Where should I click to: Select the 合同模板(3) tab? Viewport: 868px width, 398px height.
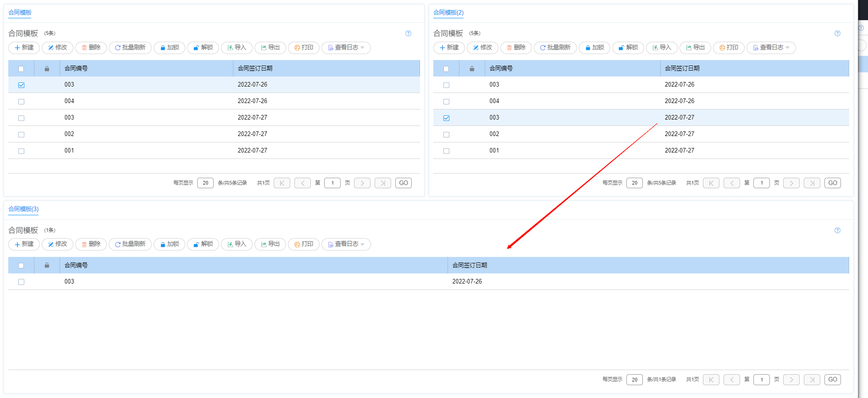[x=23, y=209]
